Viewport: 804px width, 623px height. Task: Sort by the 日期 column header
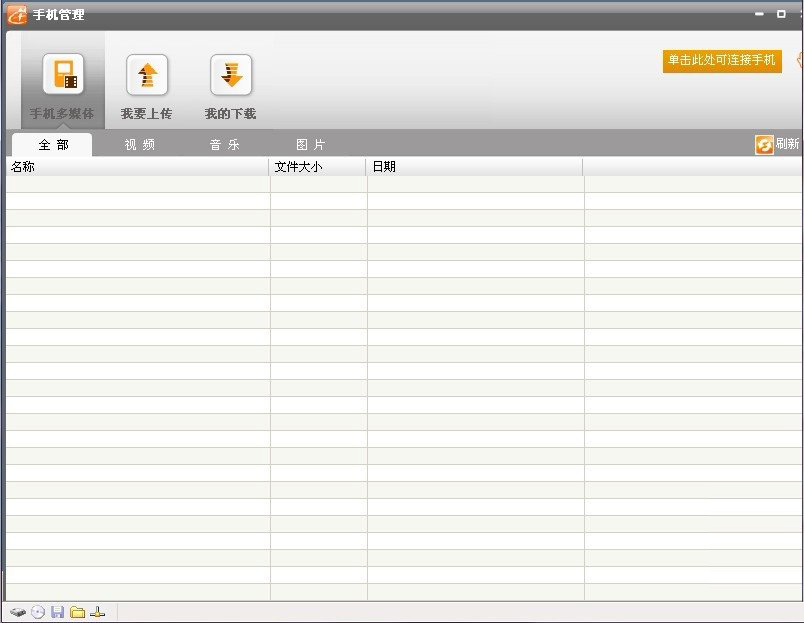(x=475, y=167)
